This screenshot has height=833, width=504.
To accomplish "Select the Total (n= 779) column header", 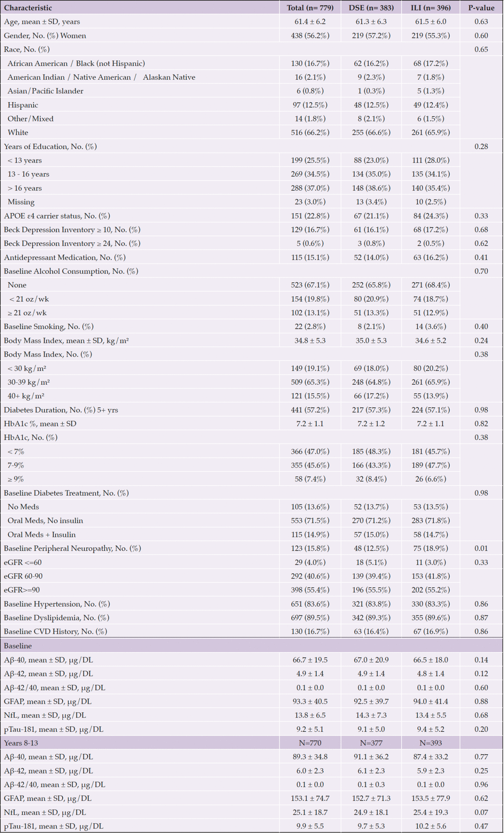I will [x=310, y=8].
